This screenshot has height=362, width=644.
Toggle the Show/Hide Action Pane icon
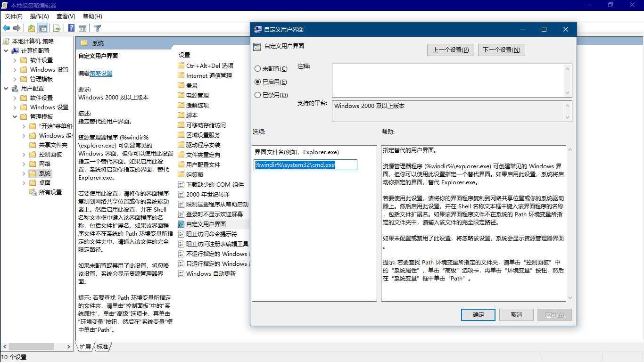[83, 28]
